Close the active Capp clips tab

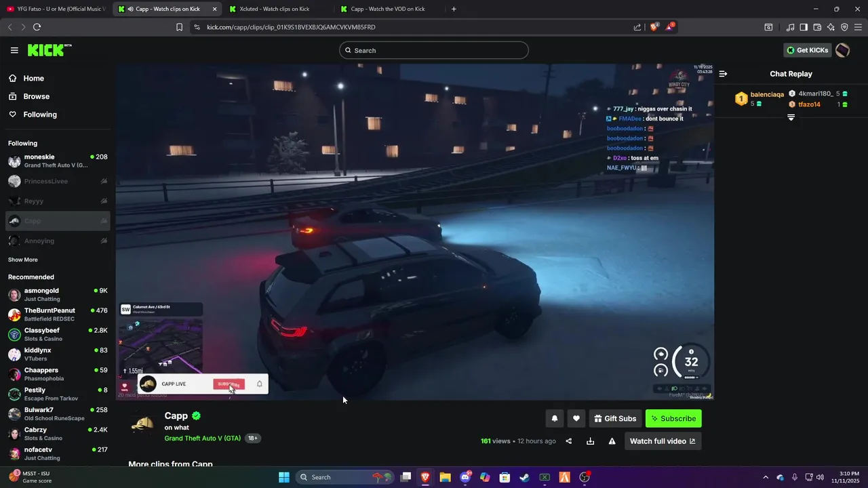[214, 9]
